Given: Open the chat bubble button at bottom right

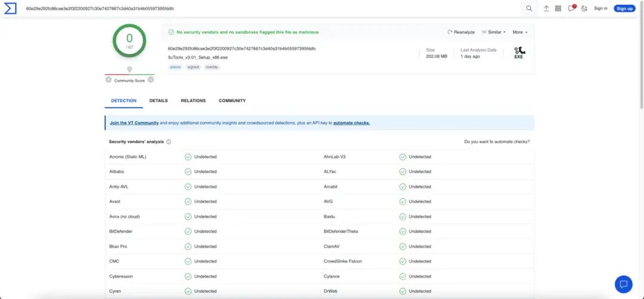Looking at the screenshot, I should pos(624,284).
